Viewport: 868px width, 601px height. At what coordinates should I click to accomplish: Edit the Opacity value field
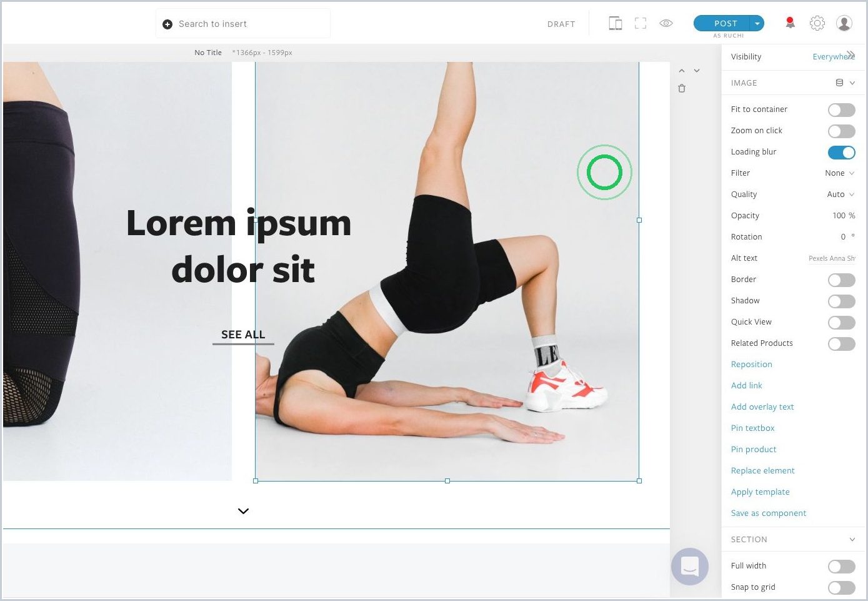pyautogui.click(x=843, y=216)
